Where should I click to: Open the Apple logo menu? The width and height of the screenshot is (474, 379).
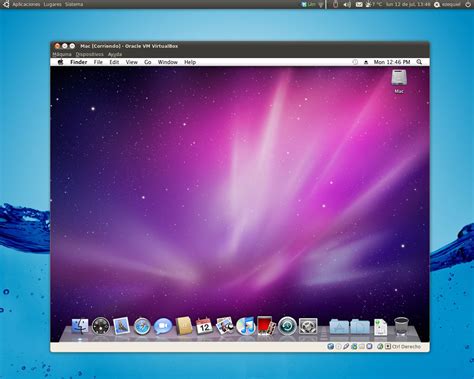(60, 62)
